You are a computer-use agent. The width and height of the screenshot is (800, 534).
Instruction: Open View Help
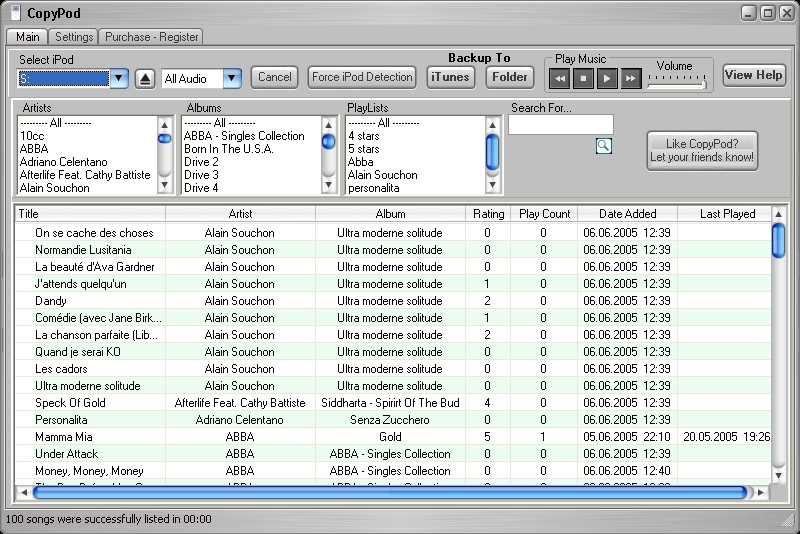754,75
